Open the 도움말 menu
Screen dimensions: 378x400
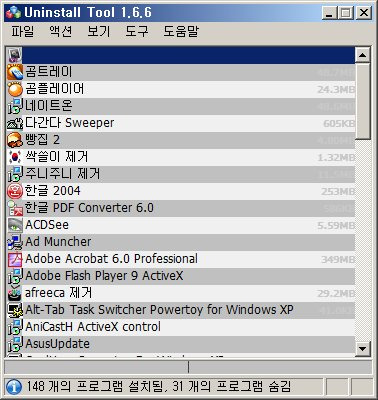(181, 31)
